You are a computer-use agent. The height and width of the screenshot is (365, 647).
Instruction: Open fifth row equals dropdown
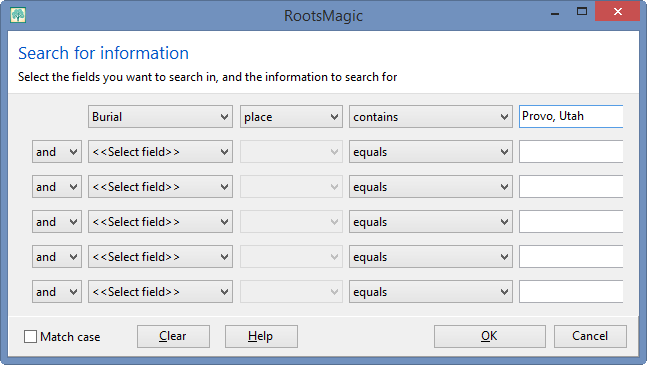[431, 257]
